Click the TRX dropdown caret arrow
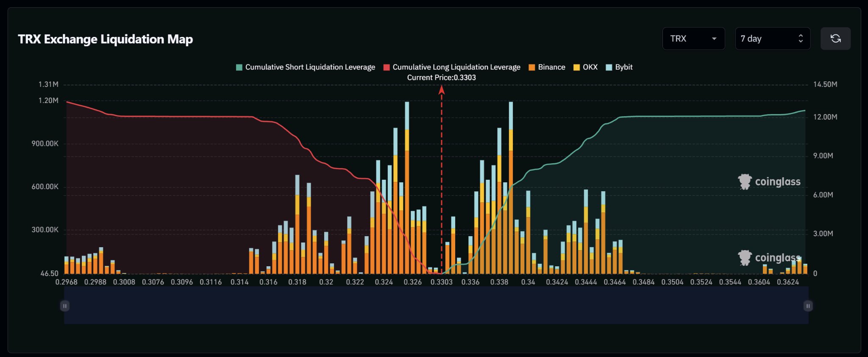868x357 pixels. pyautogui.click(x=714, y=39)
